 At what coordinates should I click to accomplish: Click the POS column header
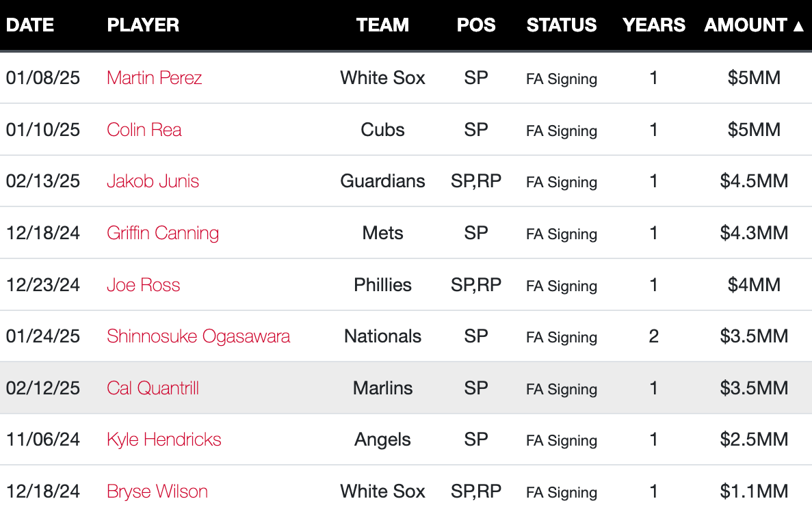pyautogui.click(x=476, y=25)
